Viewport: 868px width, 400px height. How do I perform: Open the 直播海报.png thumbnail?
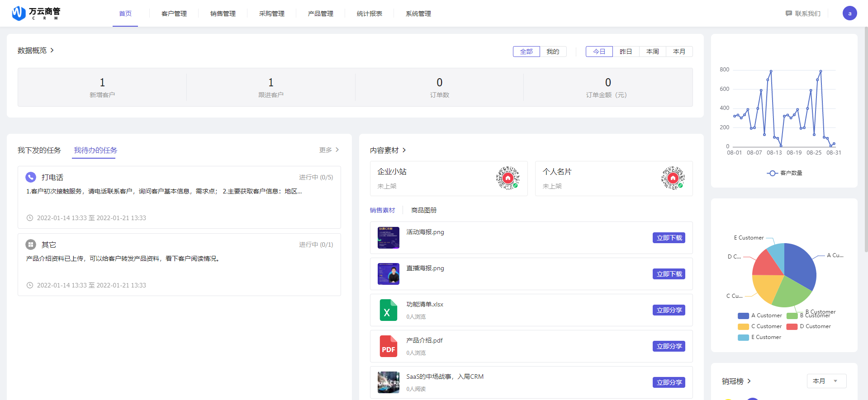point(389,274)
